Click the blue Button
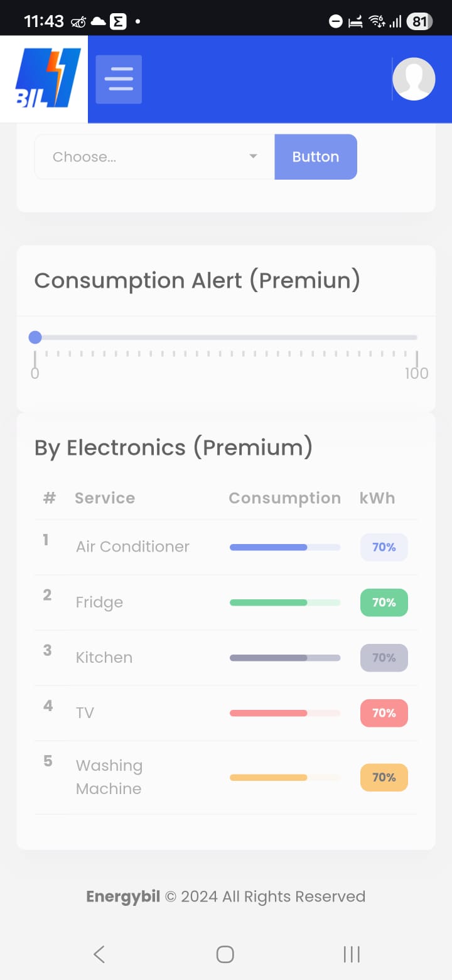This screenshot has width=452, height=980. [x=316, y=157]
